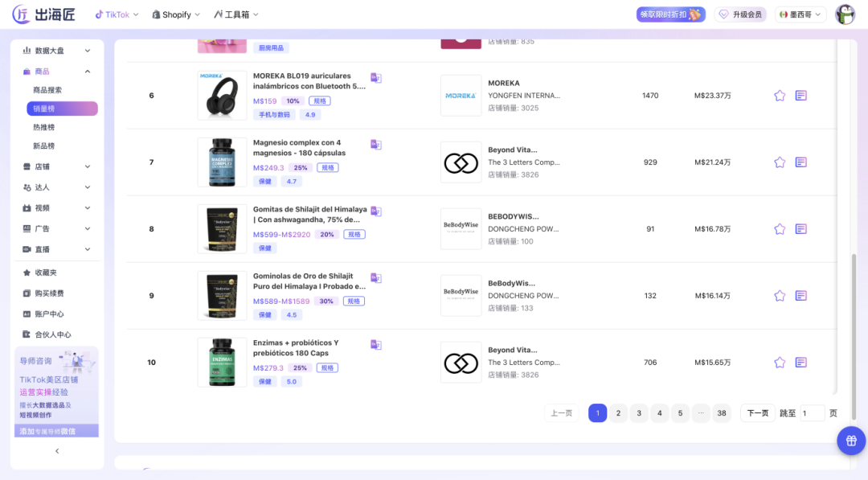Open MOREKA shop logo

pos(461,96)
